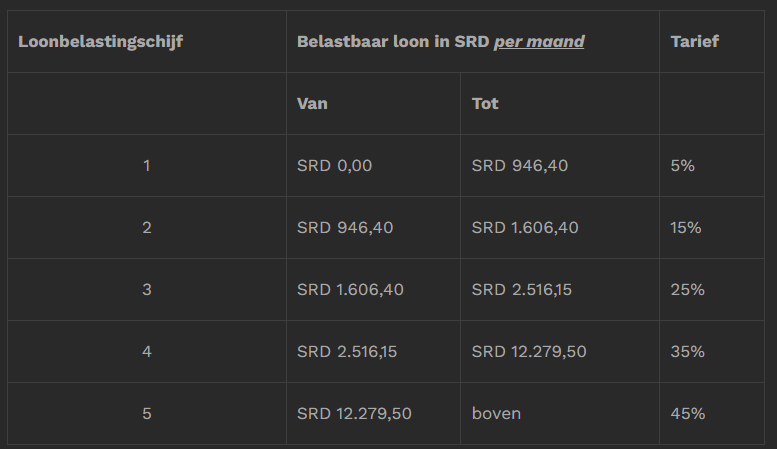The height and width of the screenshot is (449, 777).
Task: Select the 35% tariff cell
Action: click(x=687, y=352)
